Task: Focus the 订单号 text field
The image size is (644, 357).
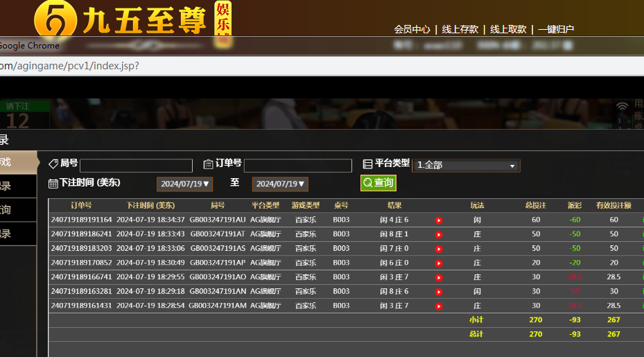Action: point(298,166)
